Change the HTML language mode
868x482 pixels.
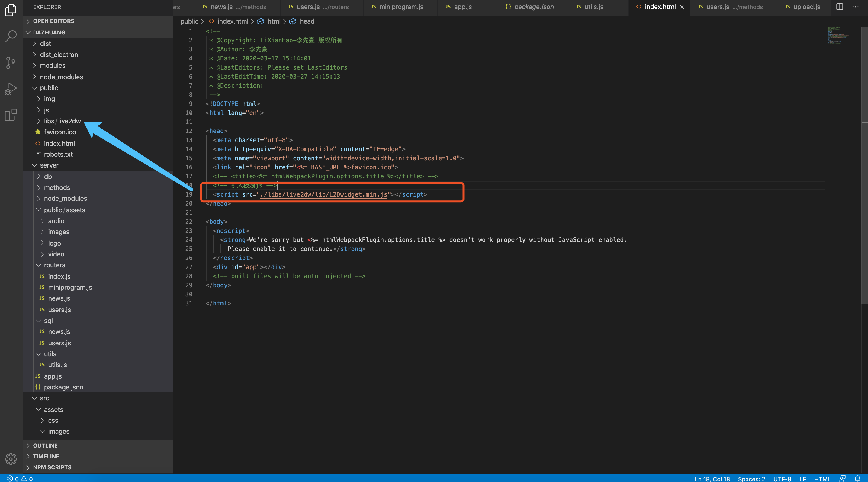pos(822,479)
